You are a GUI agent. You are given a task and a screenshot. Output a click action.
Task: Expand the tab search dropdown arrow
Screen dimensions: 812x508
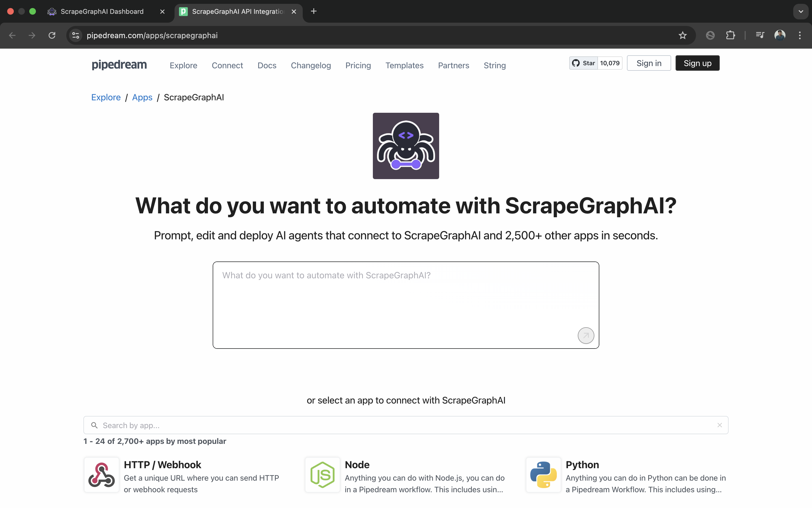point(801,11)
